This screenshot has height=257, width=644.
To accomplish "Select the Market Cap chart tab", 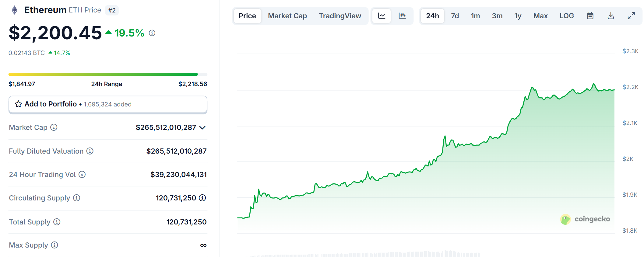I will (287, 16).
